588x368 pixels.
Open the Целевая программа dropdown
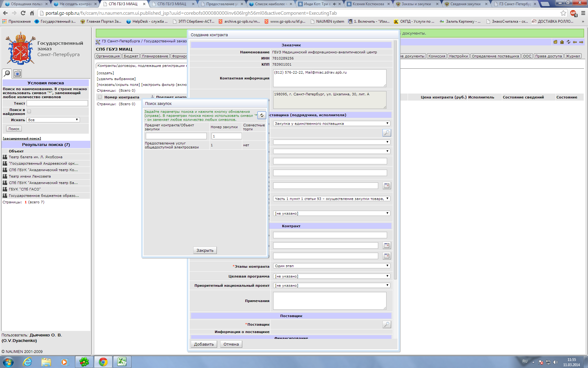[331, 276]
